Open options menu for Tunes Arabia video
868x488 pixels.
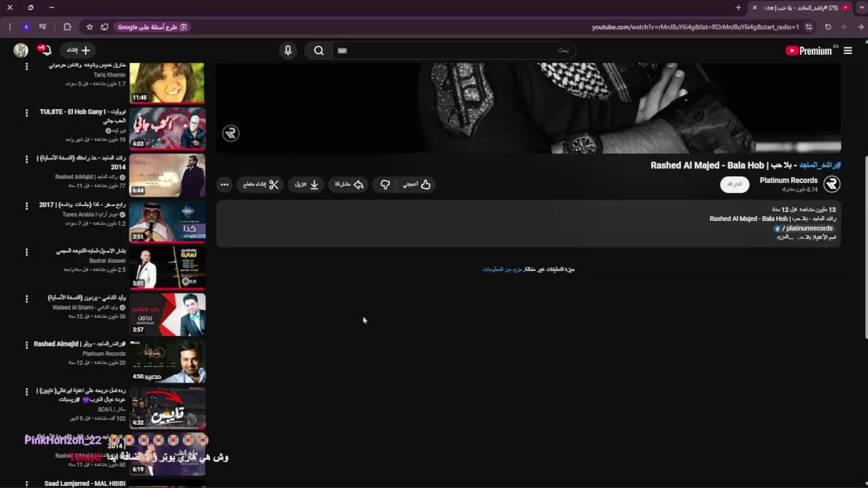tap(26, 205)
